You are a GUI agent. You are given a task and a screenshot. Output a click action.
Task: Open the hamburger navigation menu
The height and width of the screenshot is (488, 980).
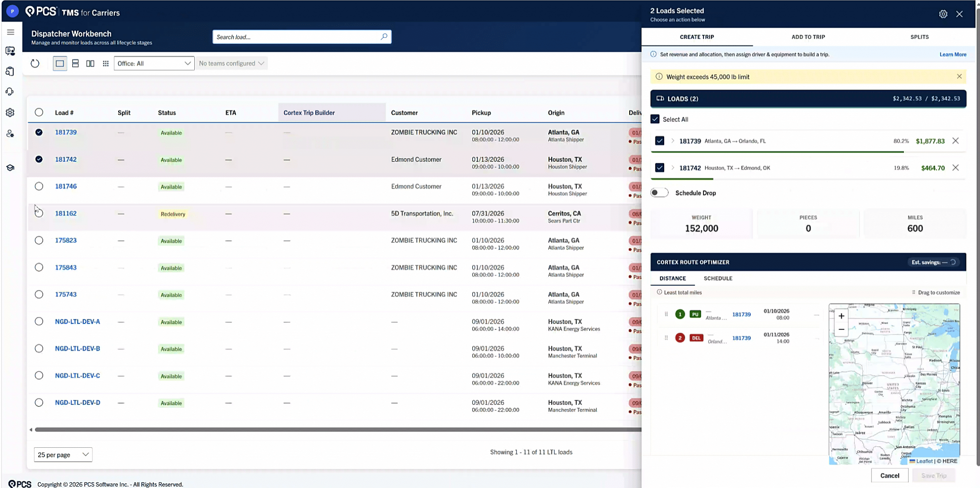point(11,32)
